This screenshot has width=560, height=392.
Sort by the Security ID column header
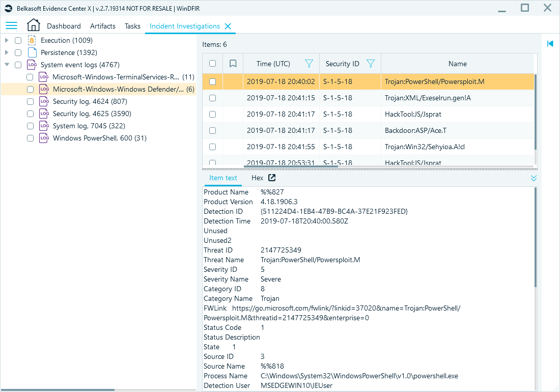point(342,64)
